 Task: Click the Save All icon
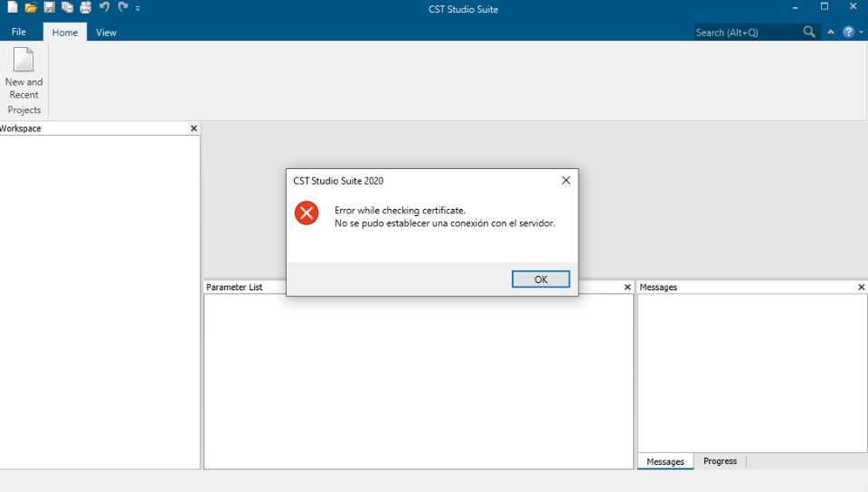point(68,7)
